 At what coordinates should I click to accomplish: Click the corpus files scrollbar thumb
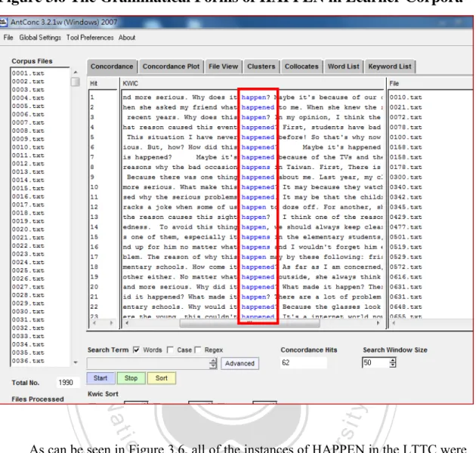click(76, 82)
